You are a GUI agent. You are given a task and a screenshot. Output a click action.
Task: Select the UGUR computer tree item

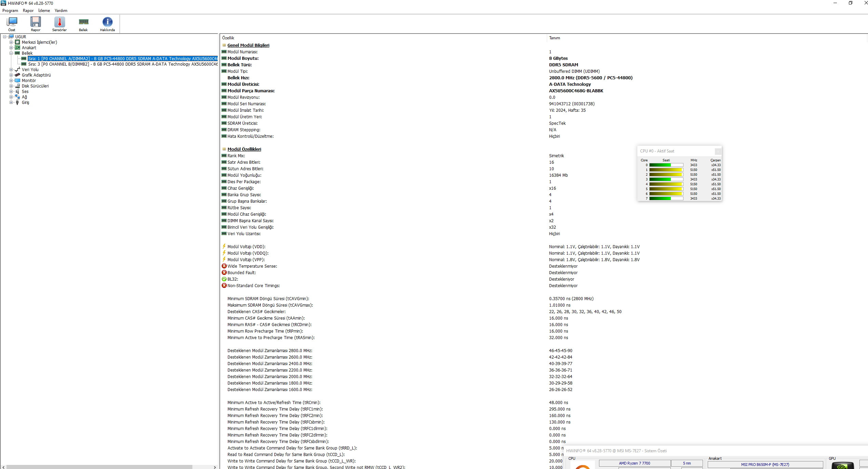point(21,37)
